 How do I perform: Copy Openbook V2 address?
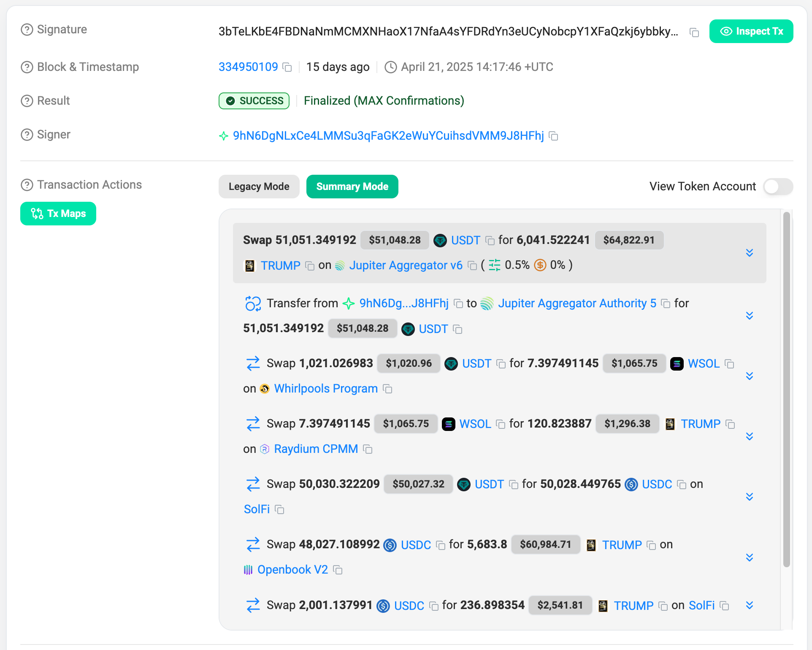[338, 570]
